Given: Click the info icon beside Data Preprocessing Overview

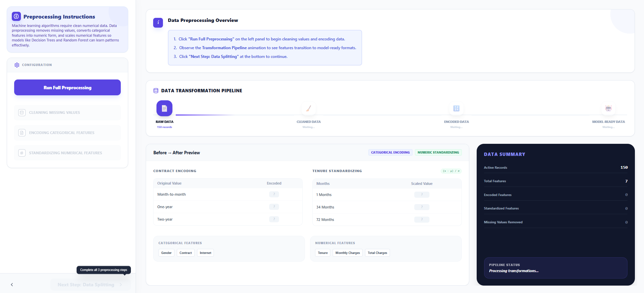Looking at the screenshot, I should pos(158,23).
